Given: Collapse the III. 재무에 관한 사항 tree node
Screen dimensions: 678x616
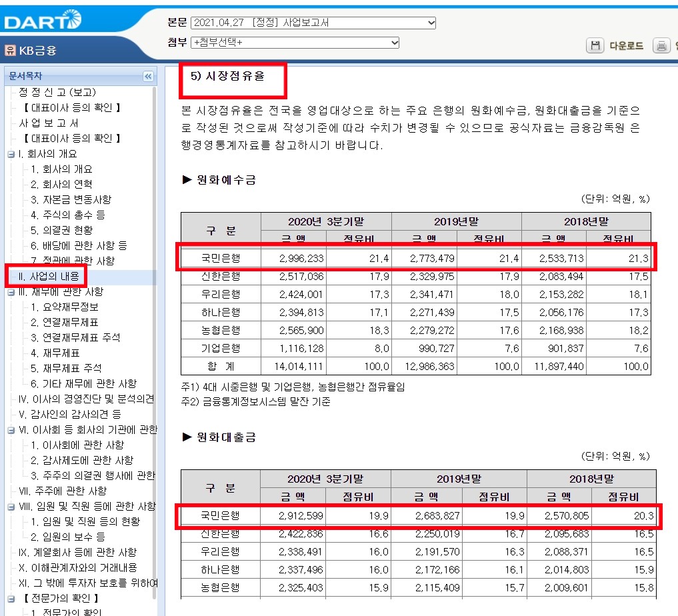Looking at the screenshot, I should pyautogui.click(x=11, y=292).
